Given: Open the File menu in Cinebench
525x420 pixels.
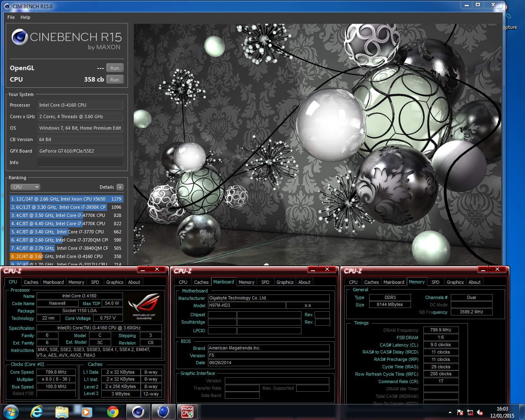Looking at the screenshot, I should [11, 17].
